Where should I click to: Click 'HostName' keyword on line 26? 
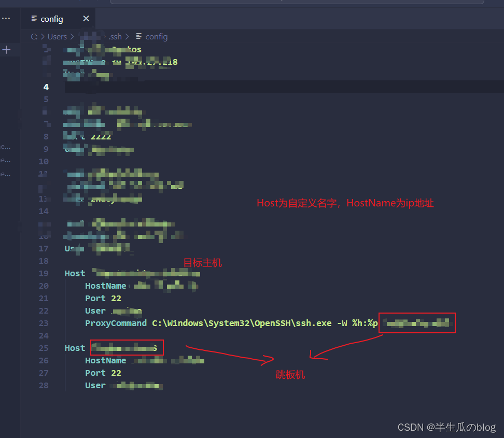point(106,361)
